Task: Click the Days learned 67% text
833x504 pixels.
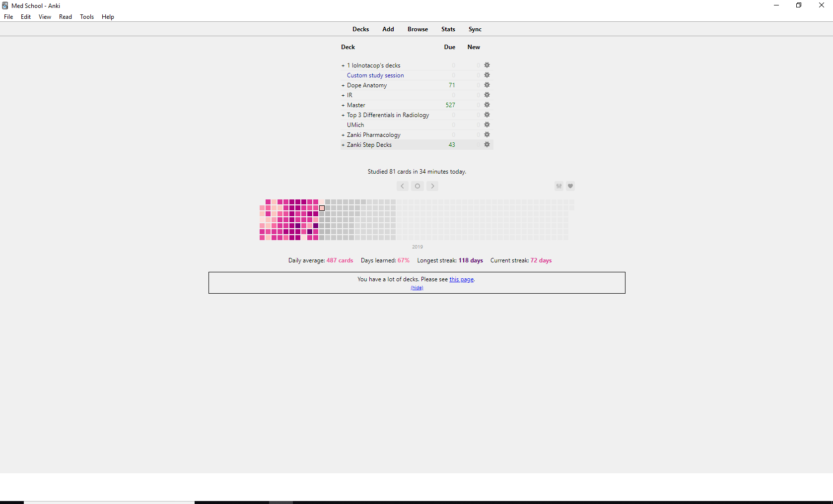Action: point(385,260)
